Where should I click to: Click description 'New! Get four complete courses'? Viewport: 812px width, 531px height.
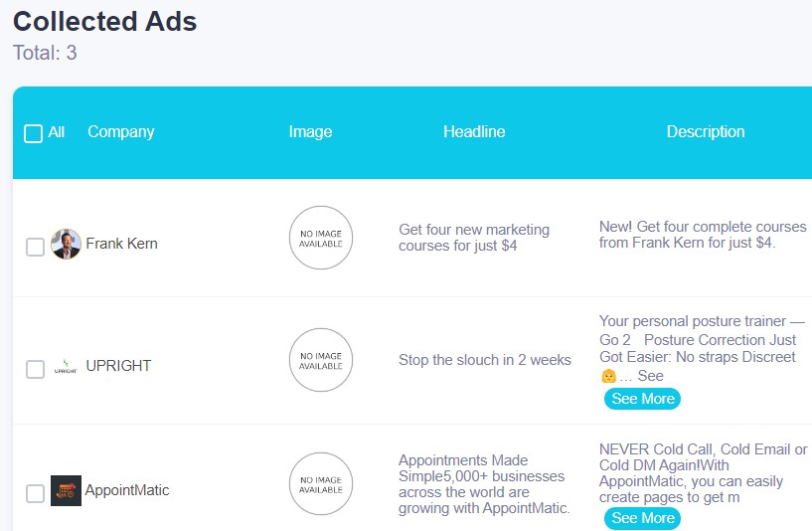(703, 234)
